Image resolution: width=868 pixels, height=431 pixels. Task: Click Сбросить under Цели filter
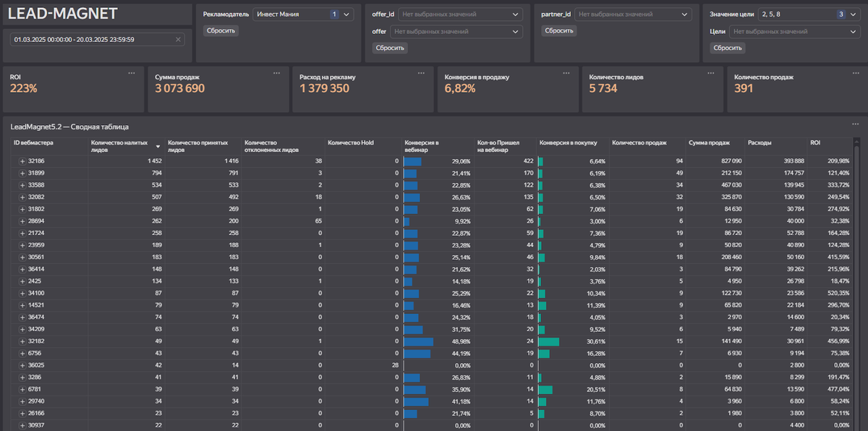tap(727, 48)
